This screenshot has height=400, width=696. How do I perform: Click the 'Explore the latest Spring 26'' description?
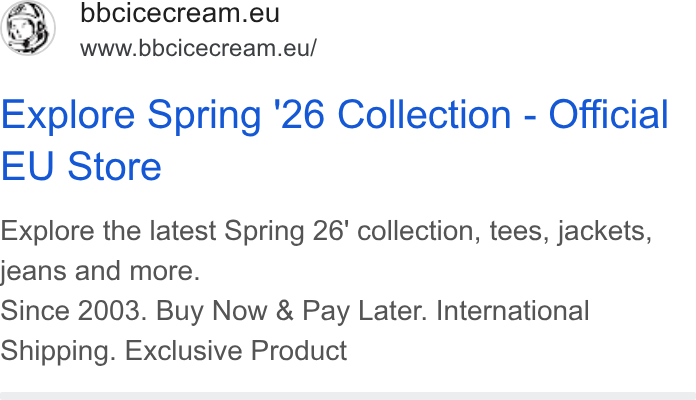pyautogui.click(x=174, y=231)
